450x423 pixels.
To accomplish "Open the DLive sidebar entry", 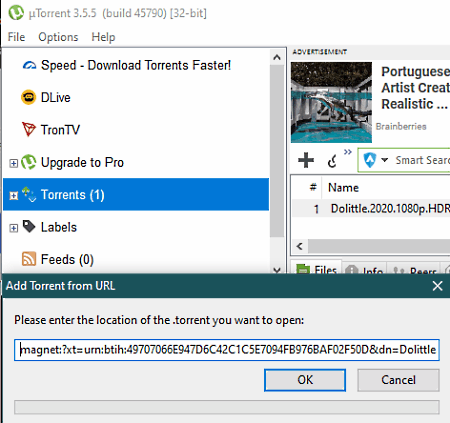I will (x=55, y=97).
